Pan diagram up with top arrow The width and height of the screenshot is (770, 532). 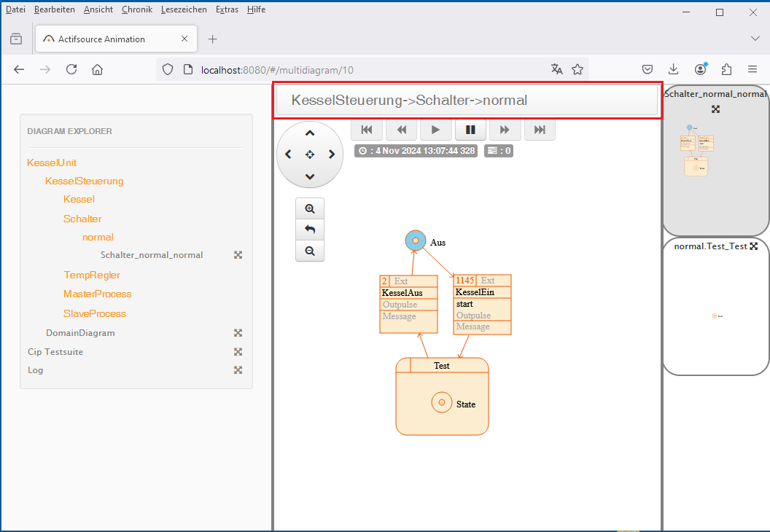tap(310, 133)
